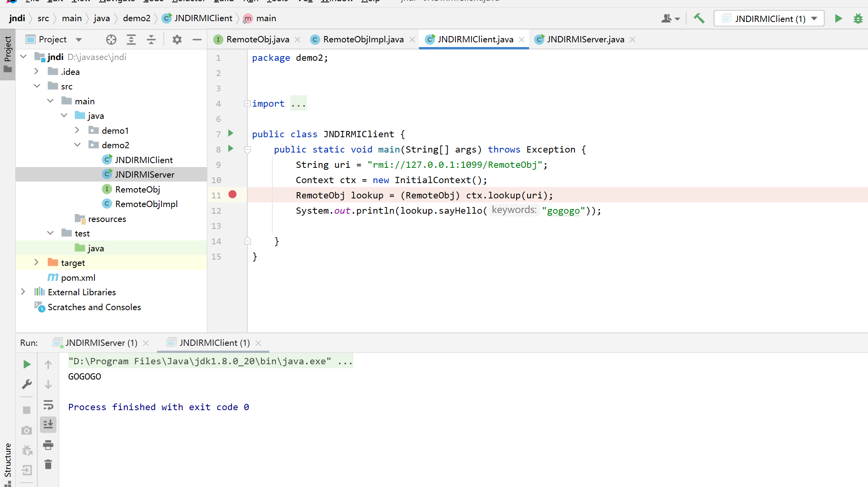
Task: Expand the demo1 package folder
Action: [77, 130]
